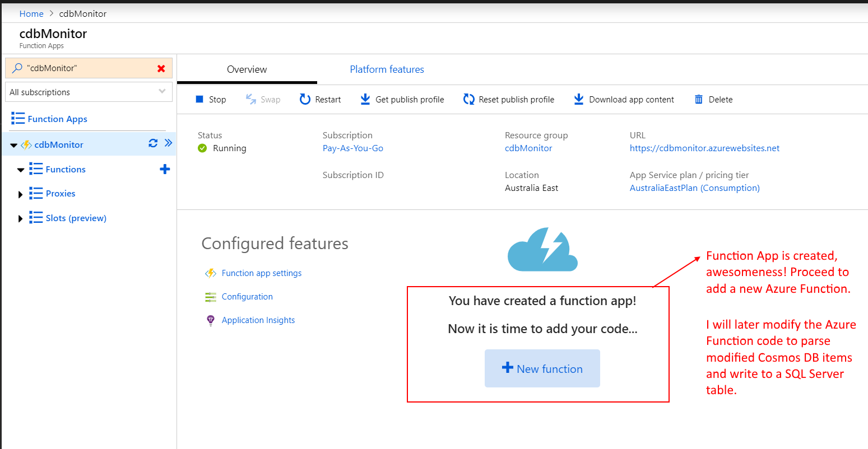Select the Overview tab

pyautogui.click(x=247, y=69)
